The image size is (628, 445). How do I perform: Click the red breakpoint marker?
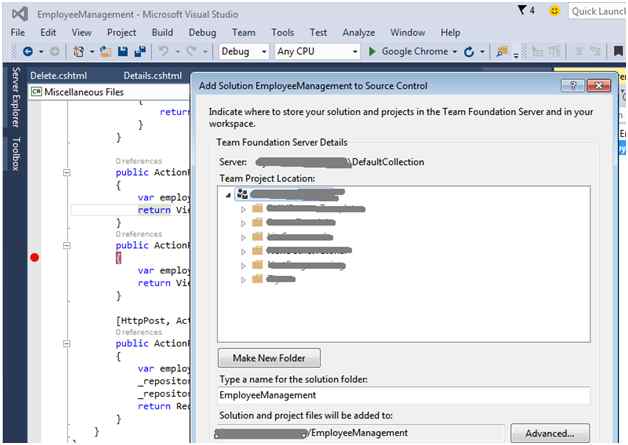pyautogui.click(x=35, y=258)
